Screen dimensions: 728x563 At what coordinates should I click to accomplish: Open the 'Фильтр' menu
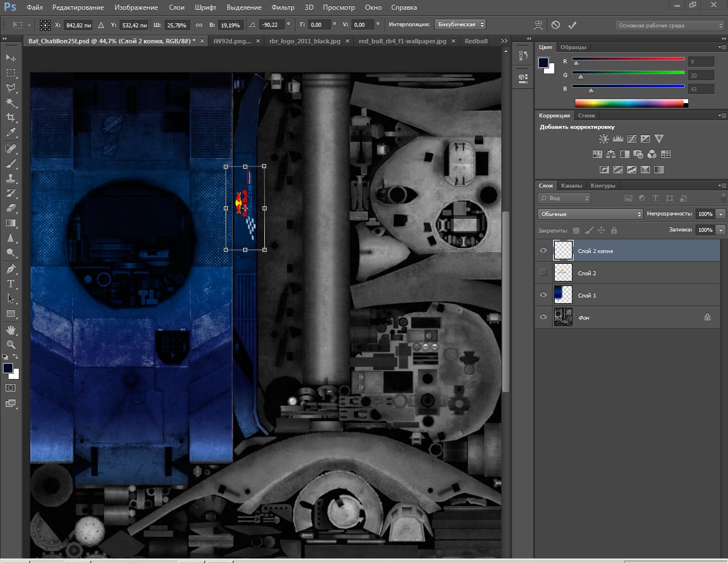tap(283, 7)
